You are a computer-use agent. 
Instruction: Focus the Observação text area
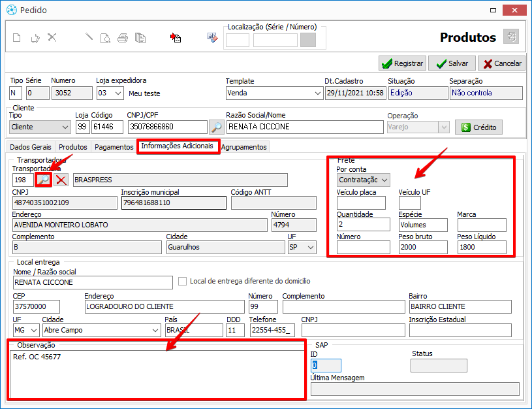pos(157,374)
